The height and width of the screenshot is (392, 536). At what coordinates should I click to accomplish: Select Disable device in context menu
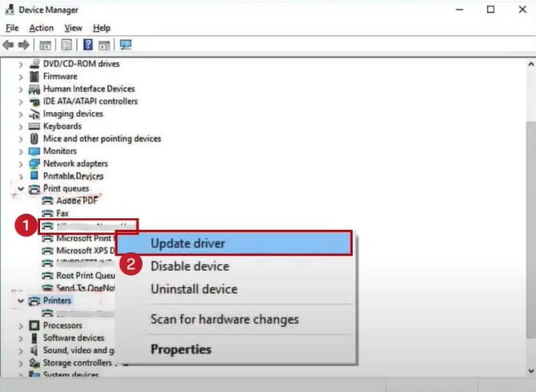pyautogui.click(x=189, y=266)
